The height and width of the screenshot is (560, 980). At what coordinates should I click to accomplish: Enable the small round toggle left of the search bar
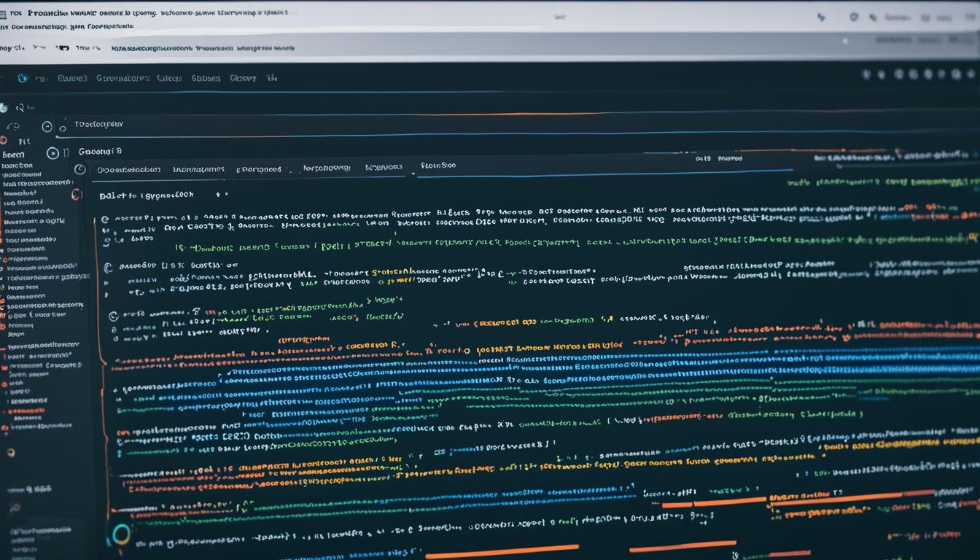47,126
